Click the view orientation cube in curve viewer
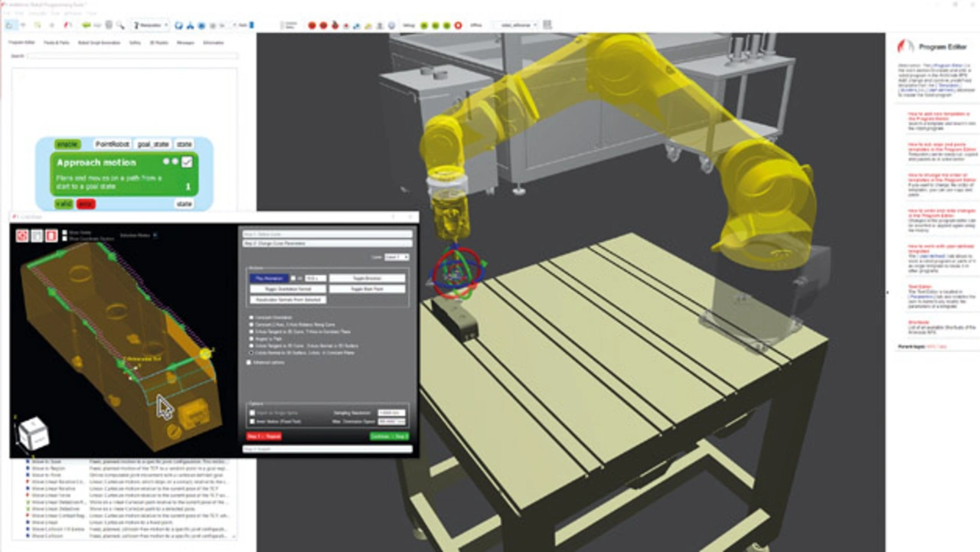This screenshot has width=980, height=552. tap(34, 433)
